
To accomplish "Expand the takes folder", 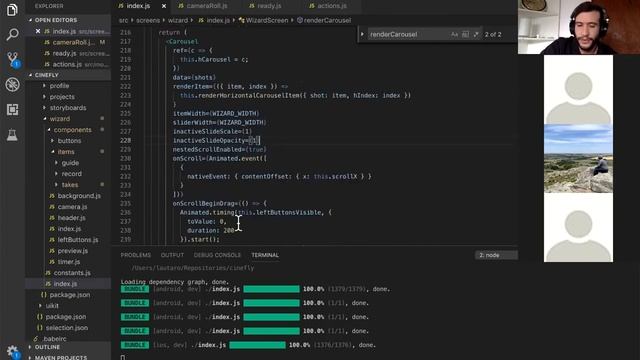I will [70, 185].
